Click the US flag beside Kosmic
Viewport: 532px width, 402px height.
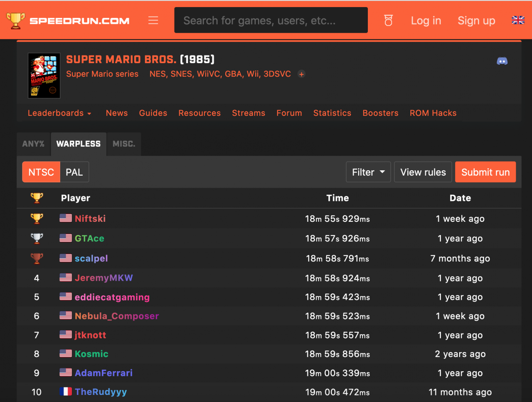[66, 353]
